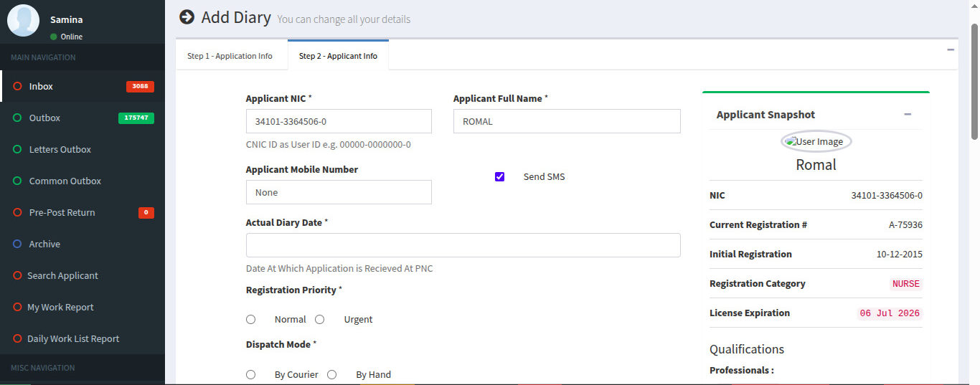Collapse the Add Diary form box

[x=951, y=49]
